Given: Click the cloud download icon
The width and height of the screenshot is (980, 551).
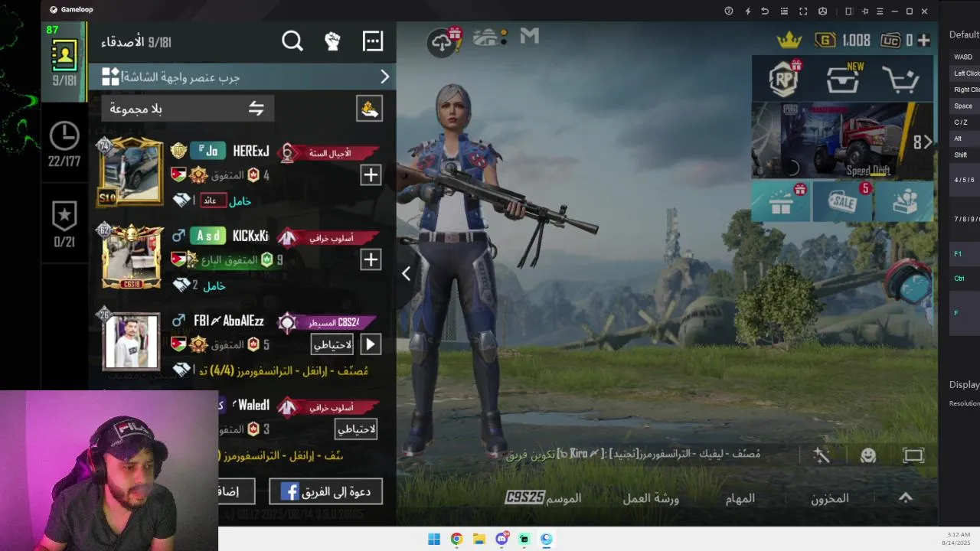Looking at the screenshot, I should coord(443,42).
